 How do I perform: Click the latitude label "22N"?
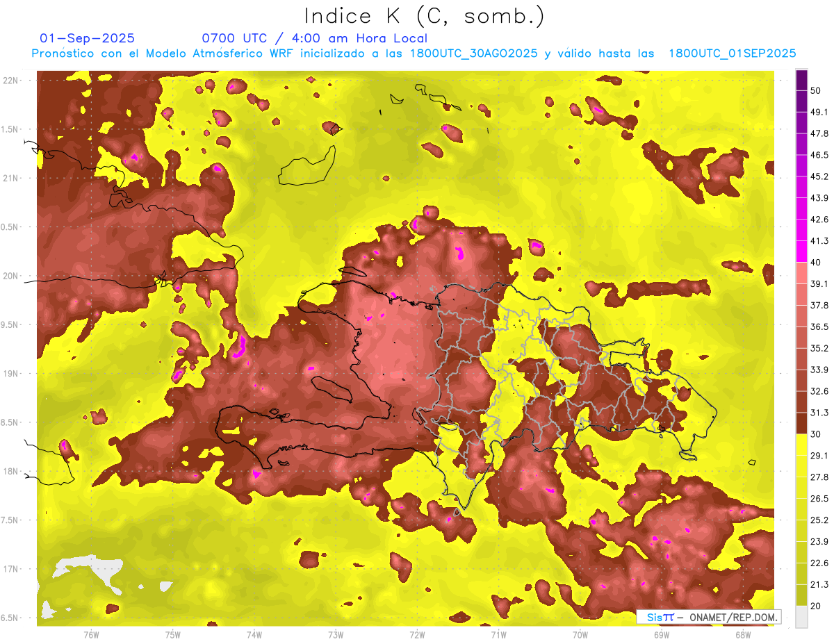tap(10, 81)
